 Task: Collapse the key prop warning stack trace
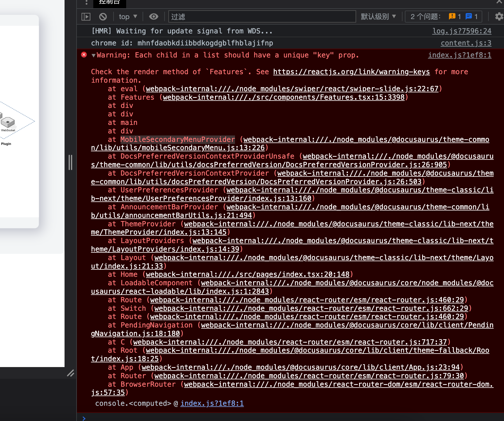(93, 55)
